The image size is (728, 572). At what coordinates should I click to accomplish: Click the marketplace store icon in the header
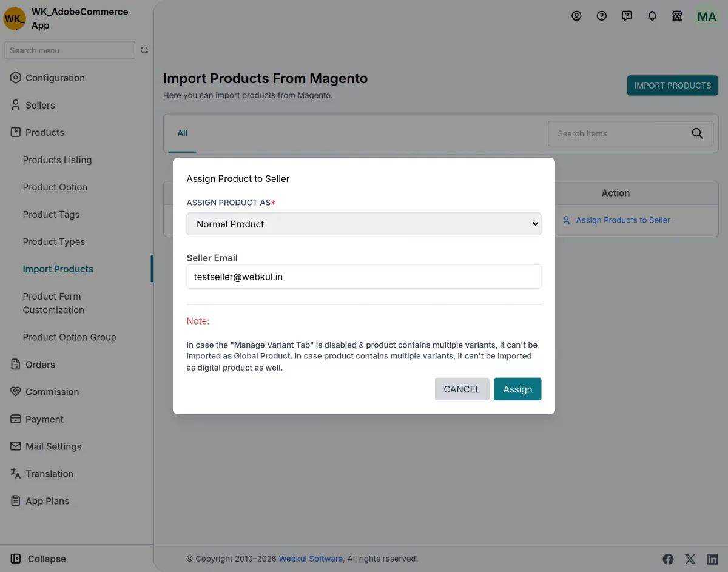(677, 16)
